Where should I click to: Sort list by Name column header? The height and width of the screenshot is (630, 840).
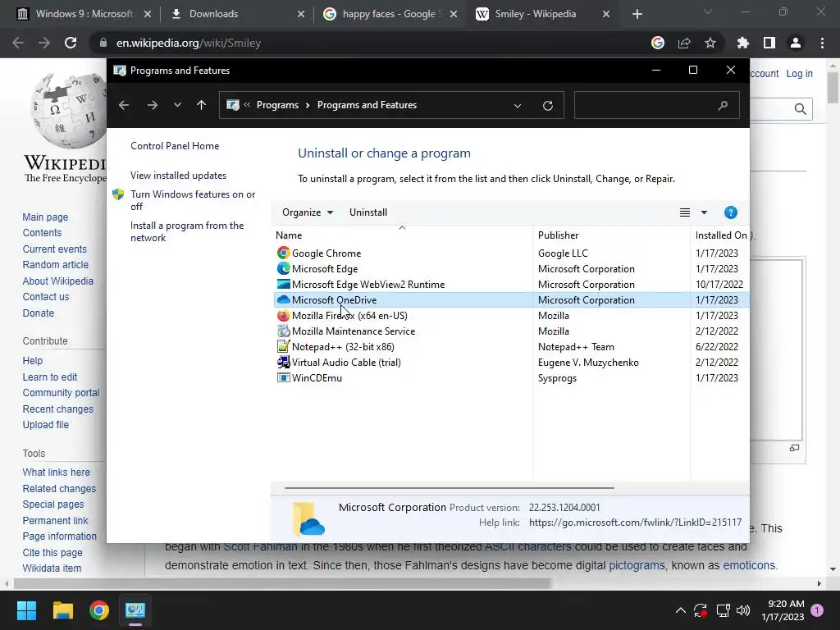pos(402,235)
